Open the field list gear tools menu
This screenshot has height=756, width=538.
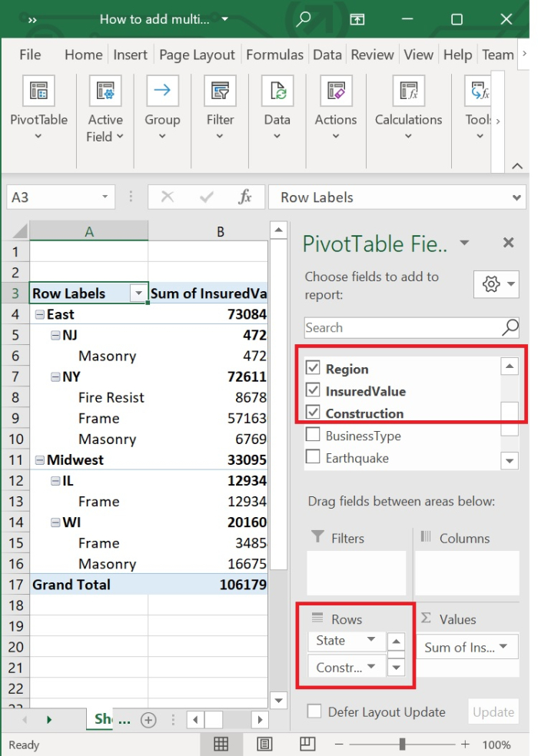click(x=496, y=284)
